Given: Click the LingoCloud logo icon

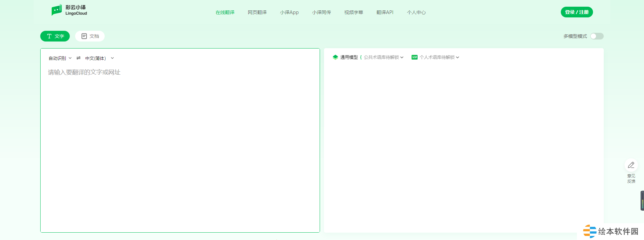Looking at the screenshot, I should click(56, 10).
